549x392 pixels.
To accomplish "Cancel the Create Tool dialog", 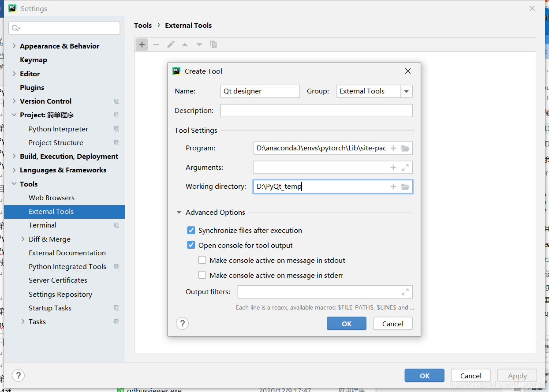I will (392, 323).
